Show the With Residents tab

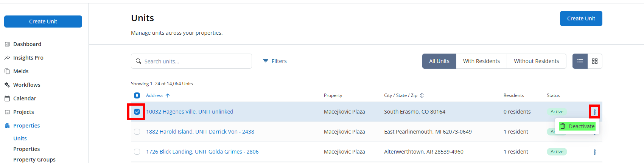pyautogui.click(x=481, y=61)
